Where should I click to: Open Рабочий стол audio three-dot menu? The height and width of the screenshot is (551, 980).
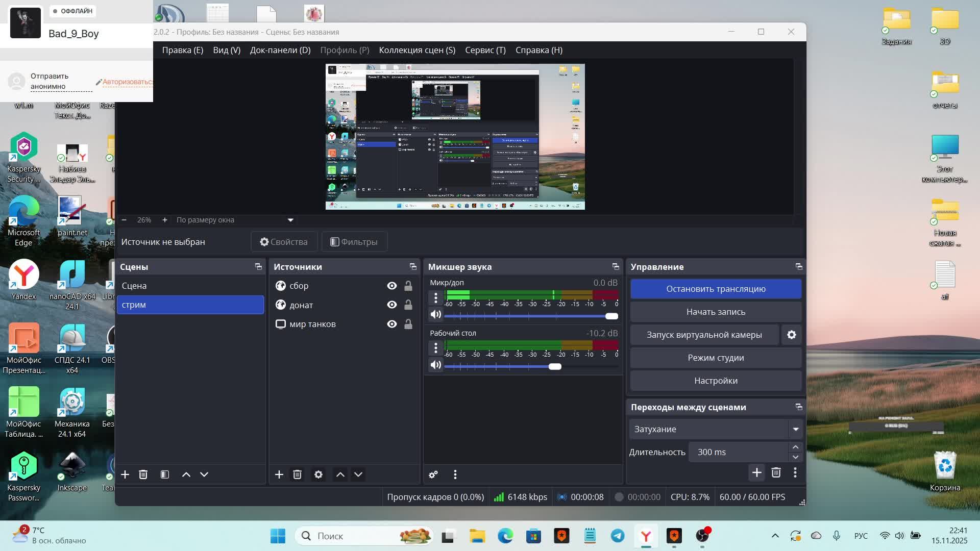435,348
